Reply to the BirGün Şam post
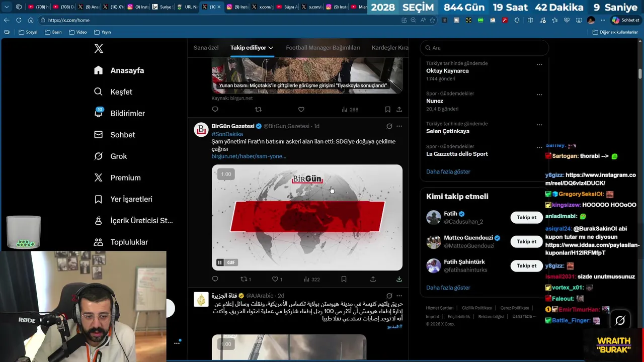 (215, 279)
